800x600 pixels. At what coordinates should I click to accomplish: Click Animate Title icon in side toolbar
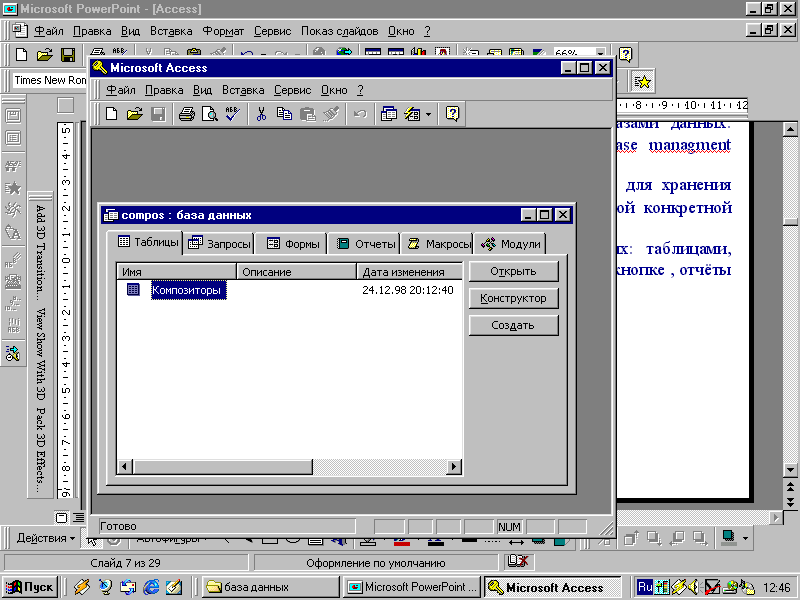click(x=13, y=116)
